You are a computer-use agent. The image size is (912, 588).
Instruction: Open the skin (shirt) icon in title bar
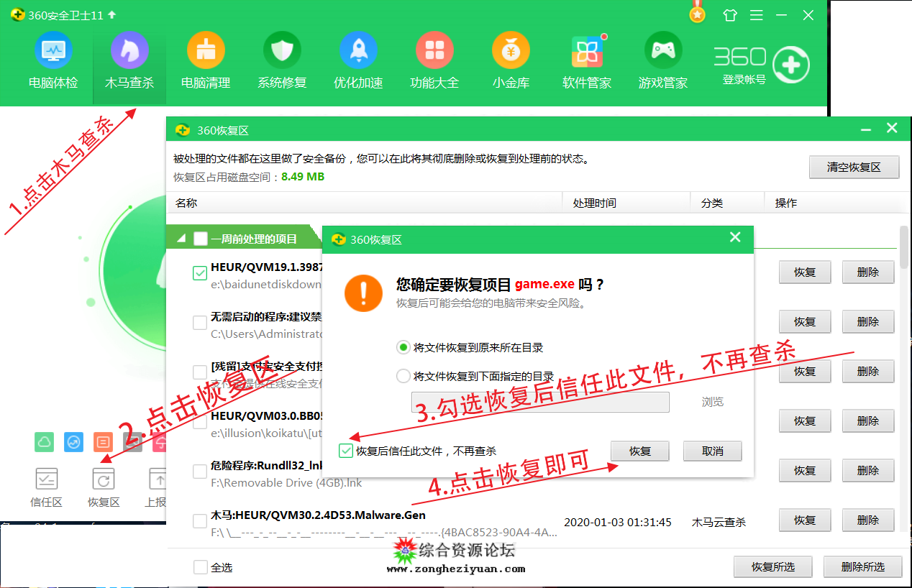click(x=730, y=15)
